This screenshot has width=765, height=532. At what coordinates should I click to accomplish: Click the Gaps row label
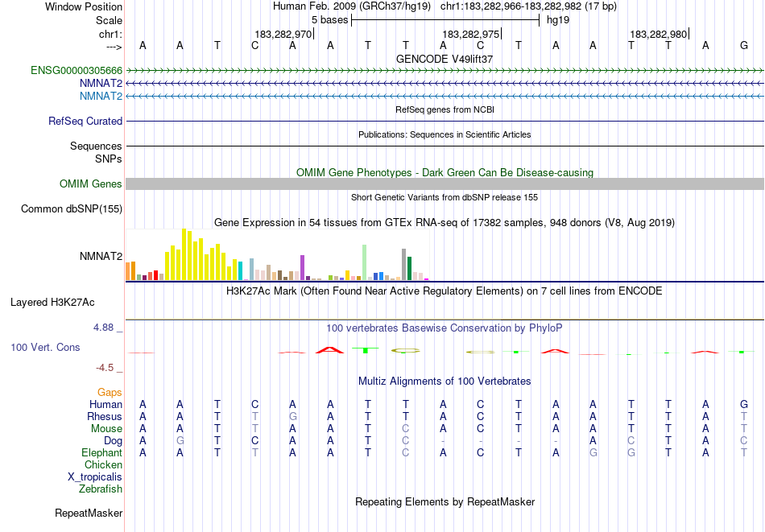(x=110, y=393)
